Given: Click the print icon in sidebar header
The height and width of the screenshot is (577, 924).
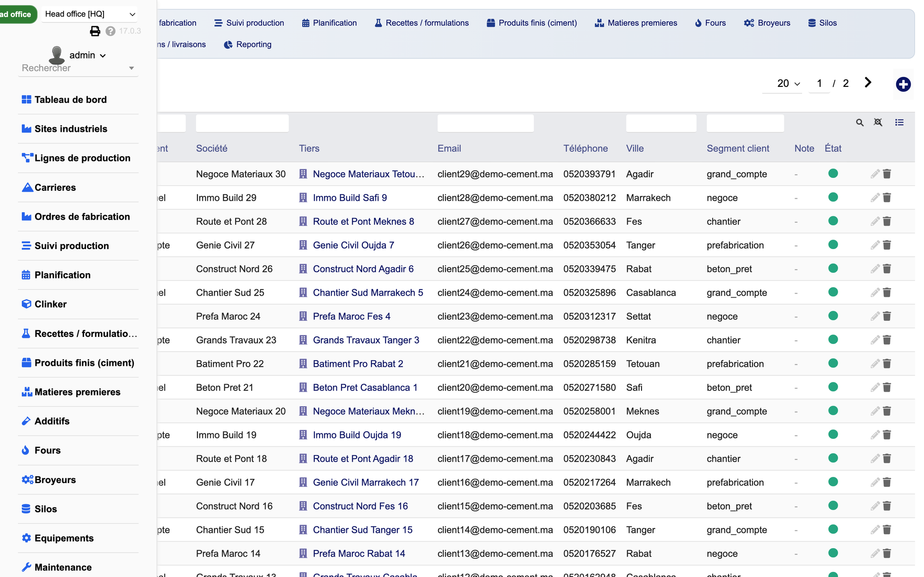Looking at the screenshot, I should coord(95,31).
